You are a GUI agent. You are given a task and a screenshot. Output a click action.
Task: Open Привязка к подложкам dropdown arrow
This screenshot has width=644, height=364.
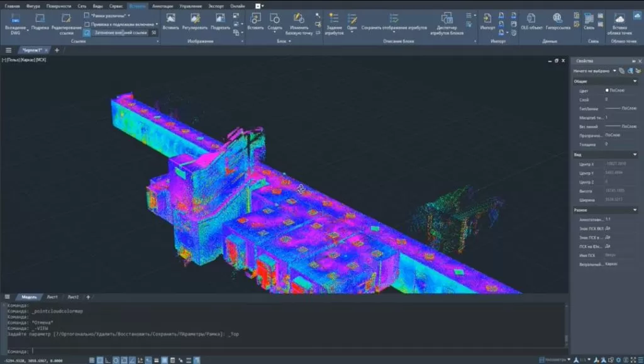pos(157,25)
